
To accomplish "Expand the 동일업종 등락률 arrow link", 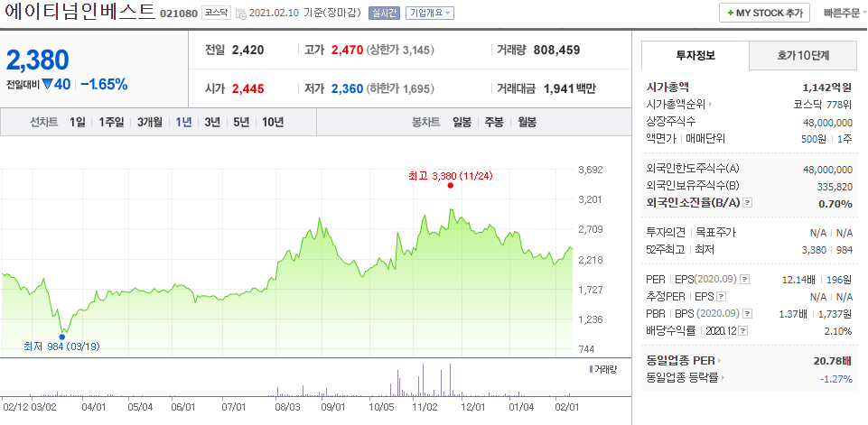I will click(686, 378).
